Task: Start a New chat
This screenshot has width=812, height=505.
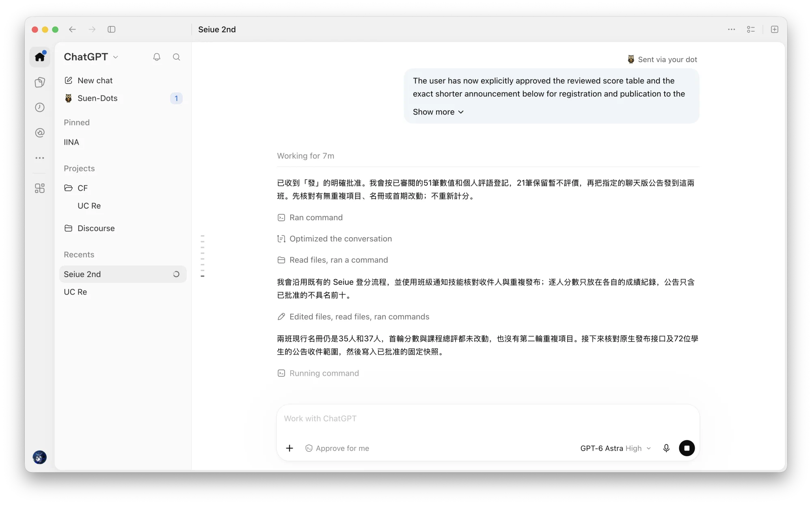Action: 123,80
